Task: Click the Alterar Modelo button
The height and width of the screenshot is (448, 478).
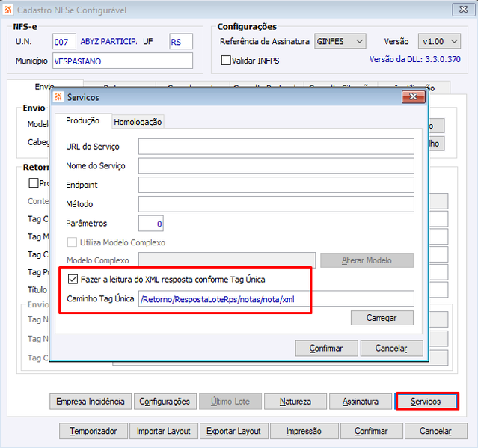Action: pyautogui.click(x=367, y=260)
